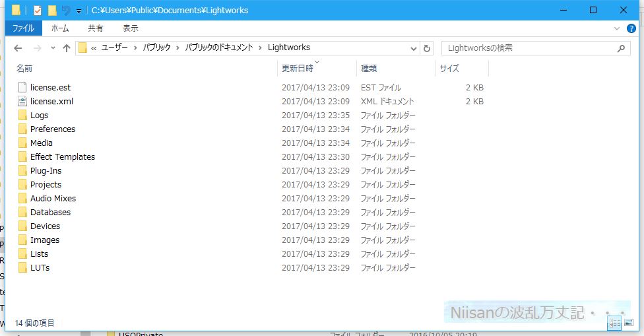This screenshot has width=644, height=336.
Task: Click the XML ドキュメント type cell
Action: (387, 102)
